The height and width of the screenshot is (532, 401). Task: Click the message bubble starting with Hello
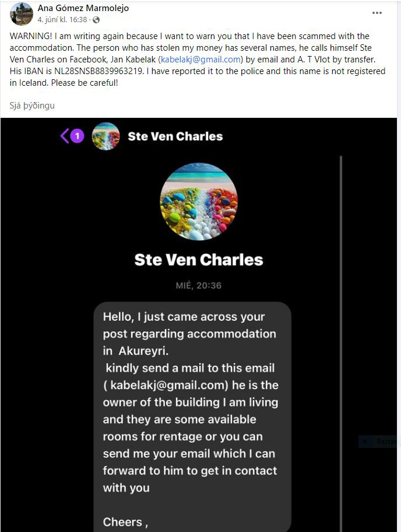[192, 416]
